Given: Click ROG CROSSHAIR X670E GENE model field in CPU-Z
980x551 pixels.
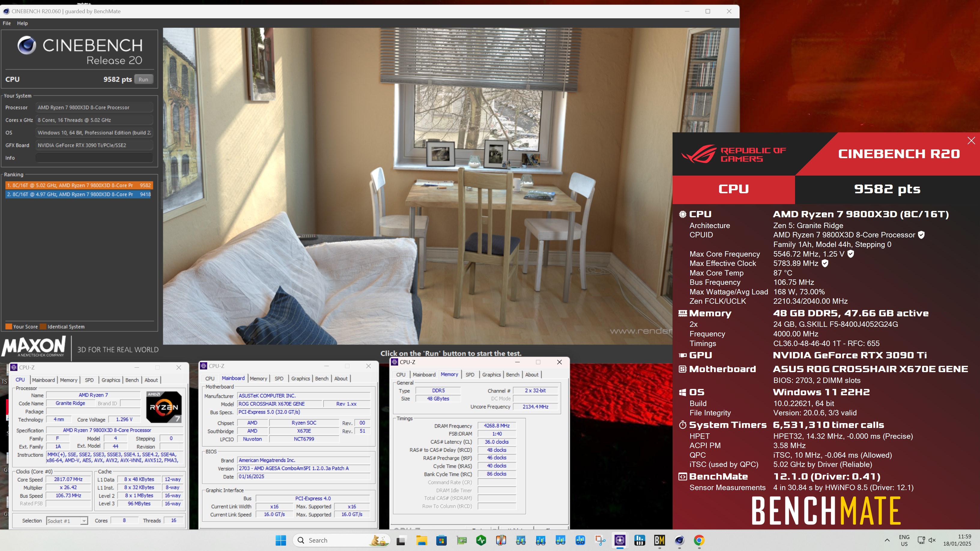Looking at the screenshot, I should (280, 404).
